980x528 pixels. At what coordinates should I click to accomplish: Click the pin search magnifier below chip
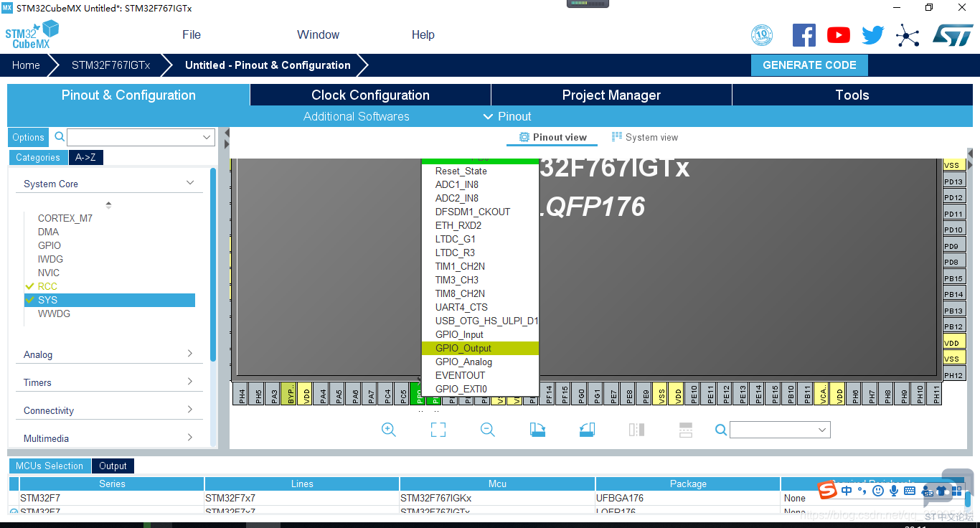(721, 430)
